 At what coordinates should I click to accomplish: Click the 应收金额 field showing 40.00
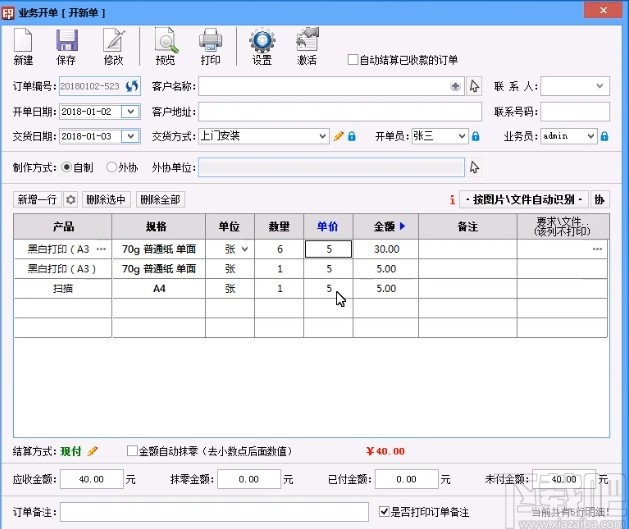point(92,479)
